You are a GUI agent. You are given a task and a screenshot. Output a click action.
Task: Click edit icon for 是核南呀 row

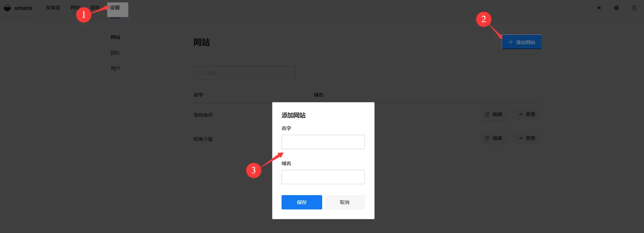487,114
